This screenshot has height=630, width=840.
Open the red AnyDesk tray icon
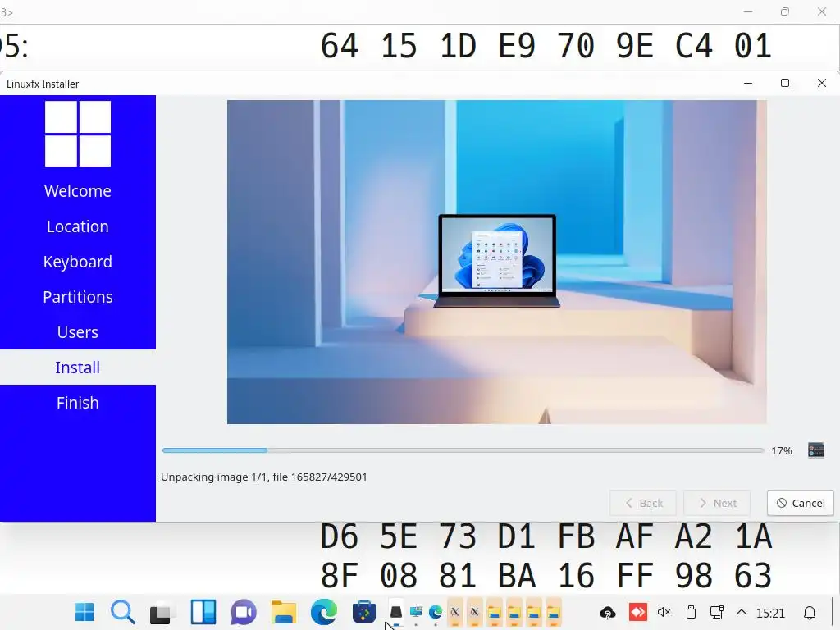637,612
